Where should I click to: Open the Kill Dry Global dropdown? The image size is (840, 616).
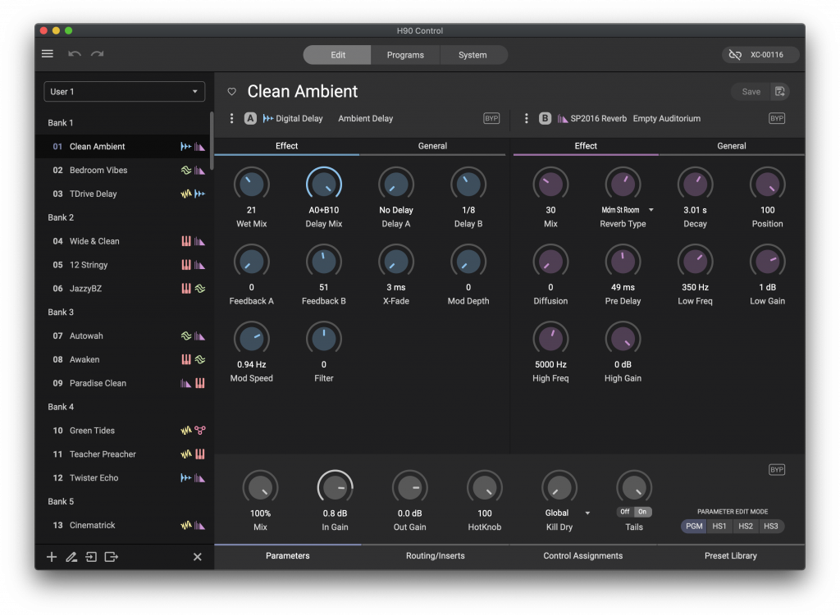[587, 513]
